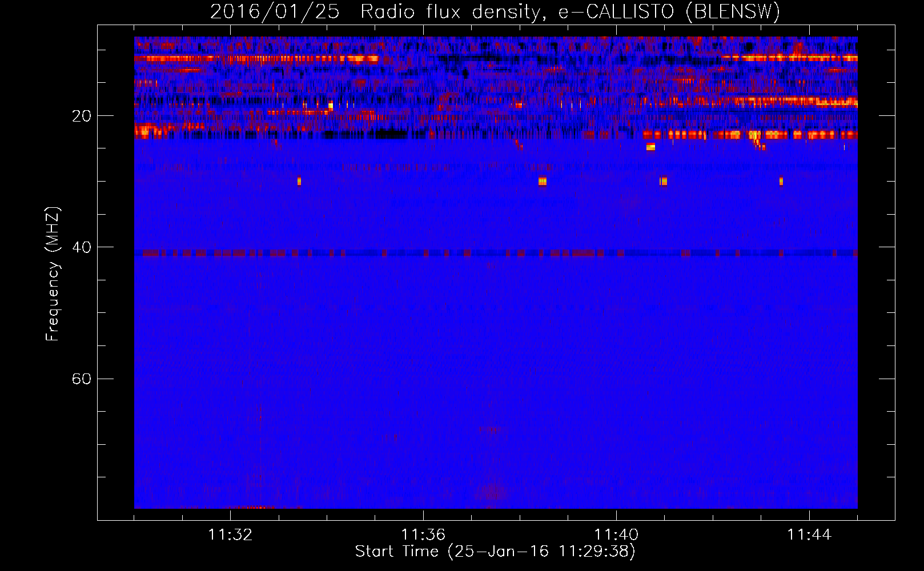Viewport: 924px width, 571px height.
Task: Click the 'Start Time (25-Jan-16 11:29:38)' label
Action: pyautogui.click(x=495, y=552)
